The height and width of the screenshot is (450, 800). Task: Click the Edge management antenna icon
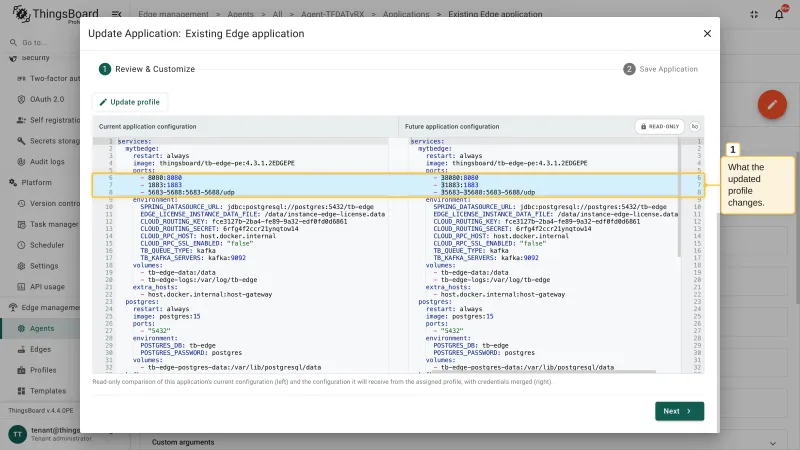pos(13,308)
